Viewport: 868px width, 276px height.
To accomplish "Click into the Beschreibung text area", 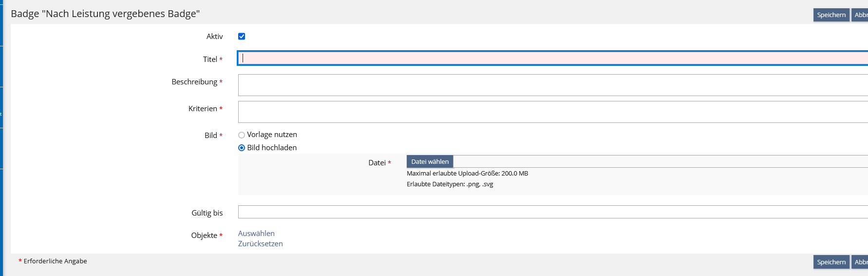I will [550, 85].
